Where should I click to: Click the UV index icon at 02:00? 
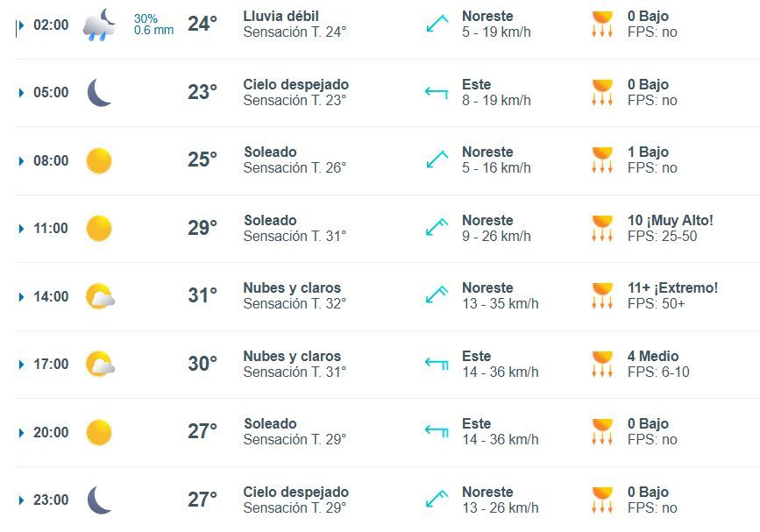click(602, 25)
